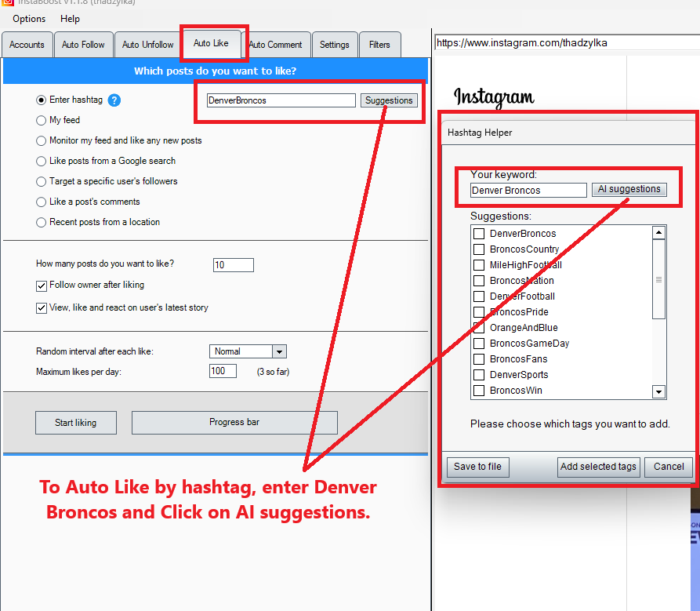700x611 pixels.
Task: Switch to the Accounts tab
Action: [x=27, y=45]
